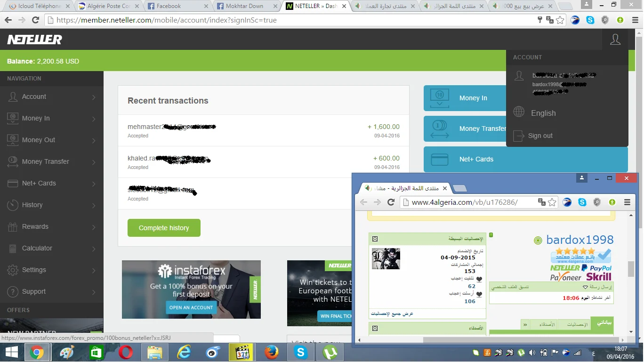The height and width of the screenshot is (362, 644).
Task: Click the Money In tile icon
Action: [439, 98]
